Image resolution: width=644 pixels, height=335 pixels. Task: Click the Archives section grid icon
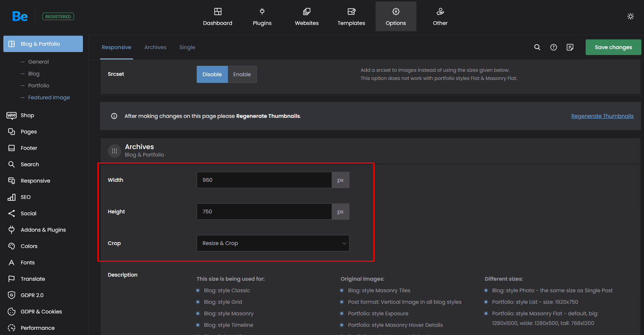click(115, 151)
